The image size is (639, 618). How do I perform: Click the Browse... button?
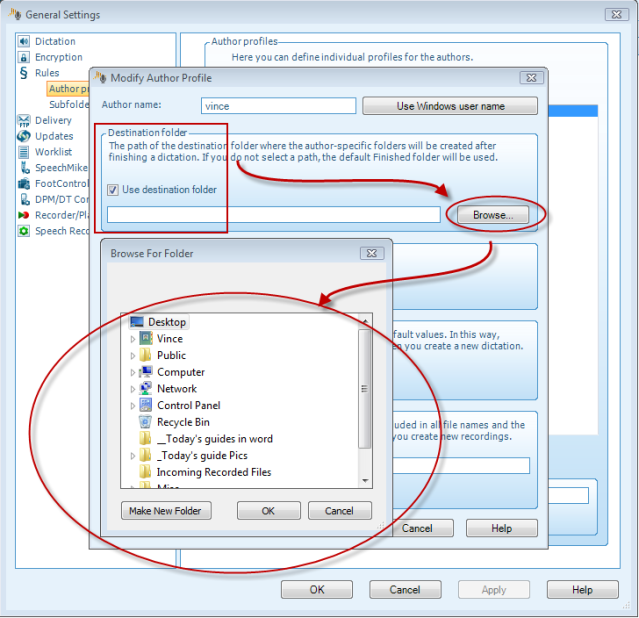coord(493,215)
